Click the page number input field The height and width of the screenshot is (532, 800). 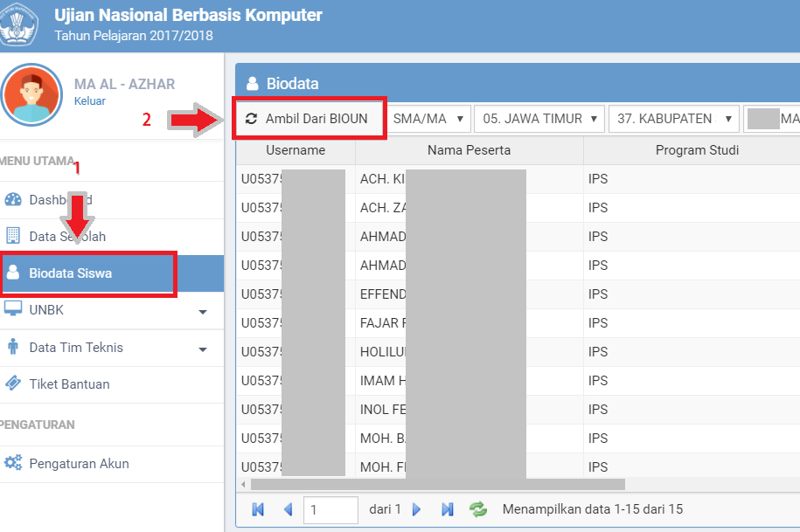tap(330, 509)
